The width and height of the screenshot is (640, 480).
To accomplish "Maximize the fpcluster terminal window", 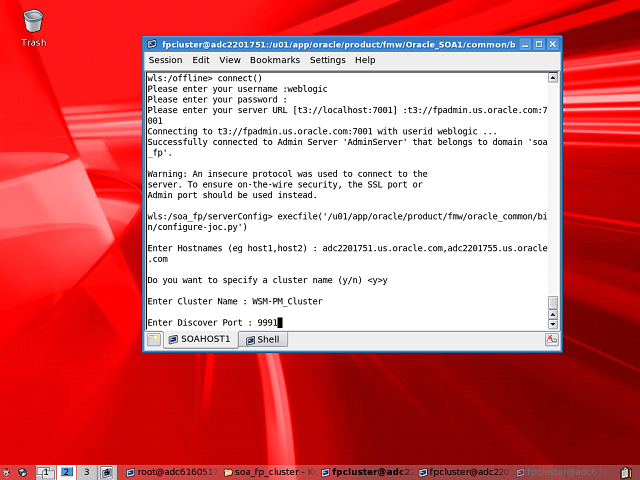I will point(539,44).
